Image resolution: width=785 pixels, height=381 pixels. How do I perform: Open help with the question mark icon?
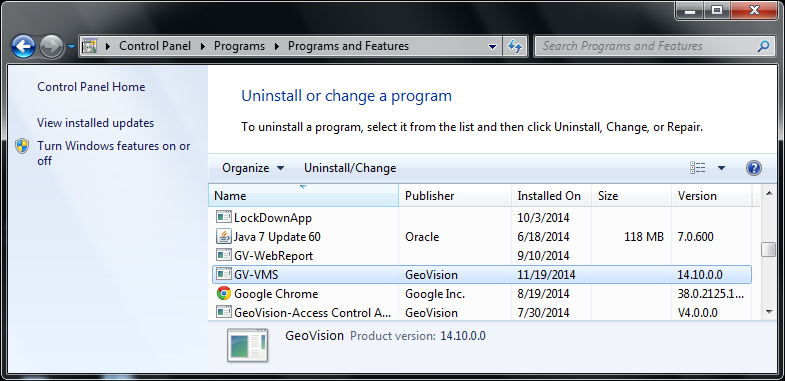753,168
